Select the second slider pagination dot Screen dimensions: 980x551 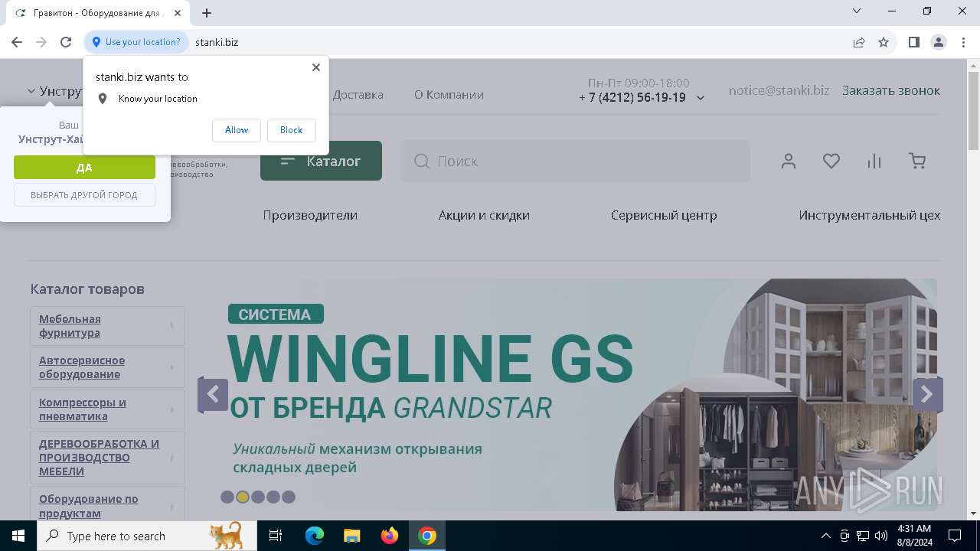242,497
